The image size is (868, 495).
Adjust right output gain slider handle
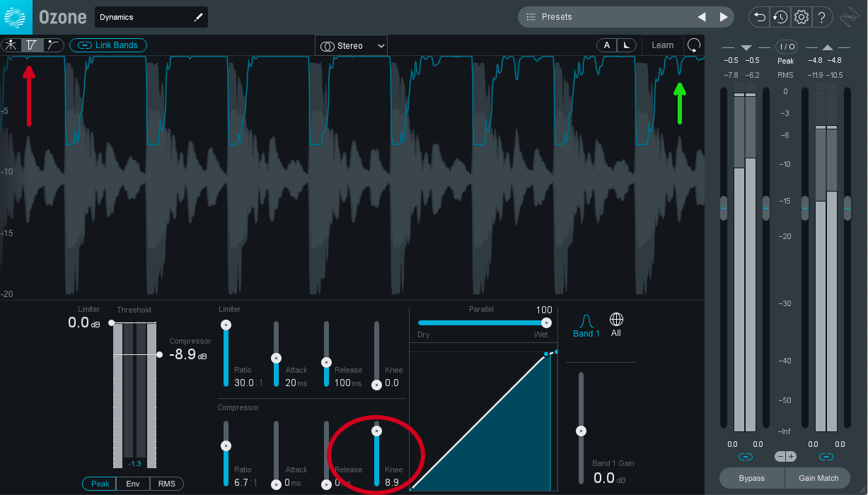[x=847, y=209]
